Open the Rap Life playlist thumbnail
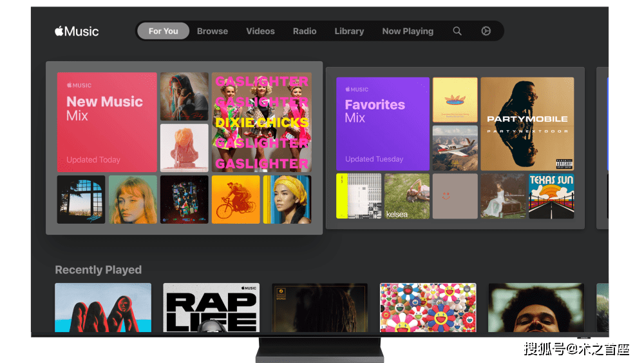This screenshot has height=363, width=644. (211, 308)
